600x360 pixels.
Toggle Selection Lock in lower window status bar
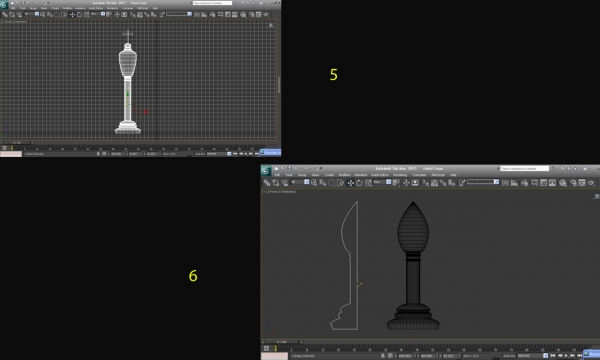383,356
